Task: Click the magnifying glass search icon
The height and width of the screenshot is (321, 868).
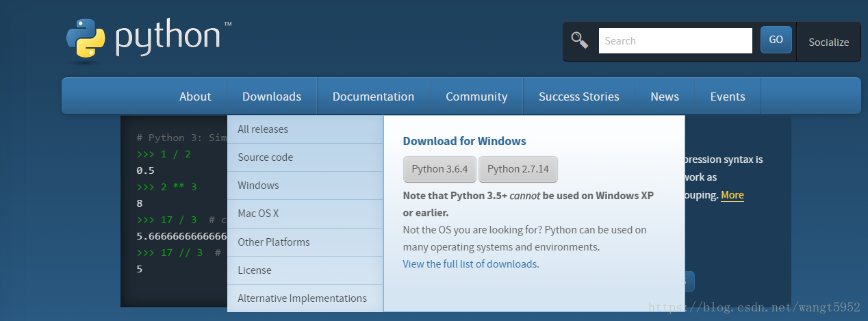Action: [580, 40]
